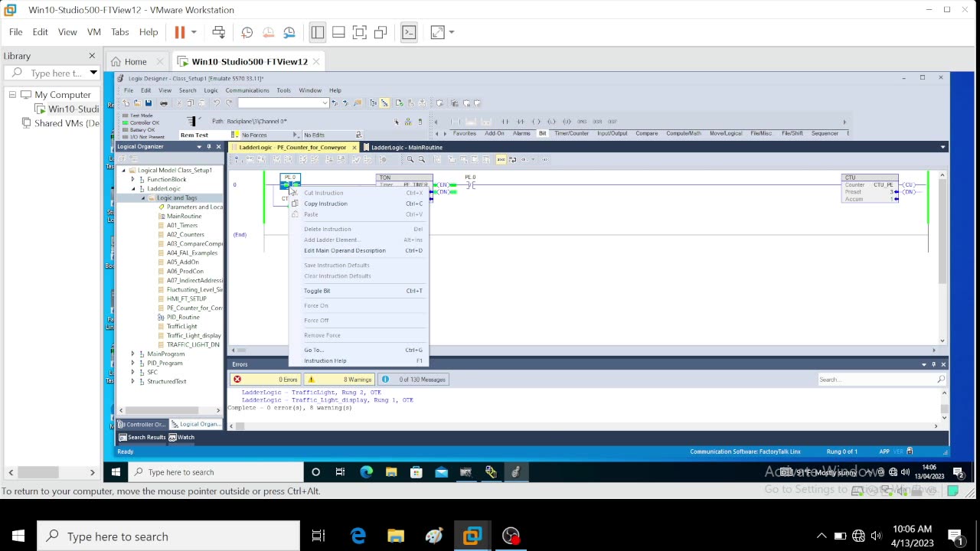980x551 pixels.
Task: Open the Rem Test controller mode dropdown
Action: [x=234, y=135]
